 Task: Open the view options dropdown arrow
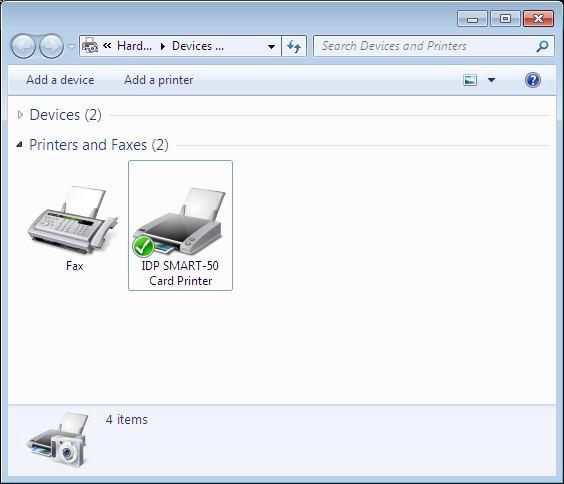coord(491,80)
